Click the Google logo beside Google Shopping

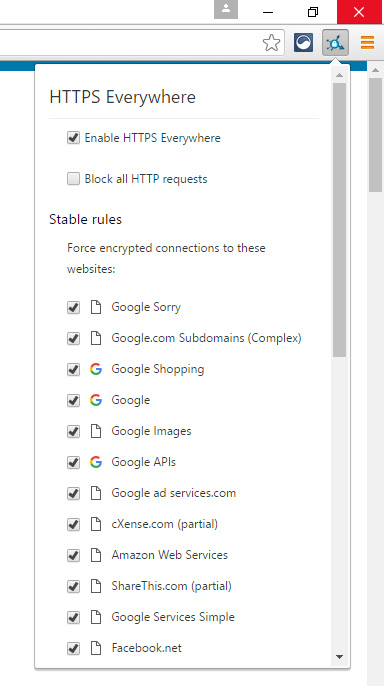96,369
